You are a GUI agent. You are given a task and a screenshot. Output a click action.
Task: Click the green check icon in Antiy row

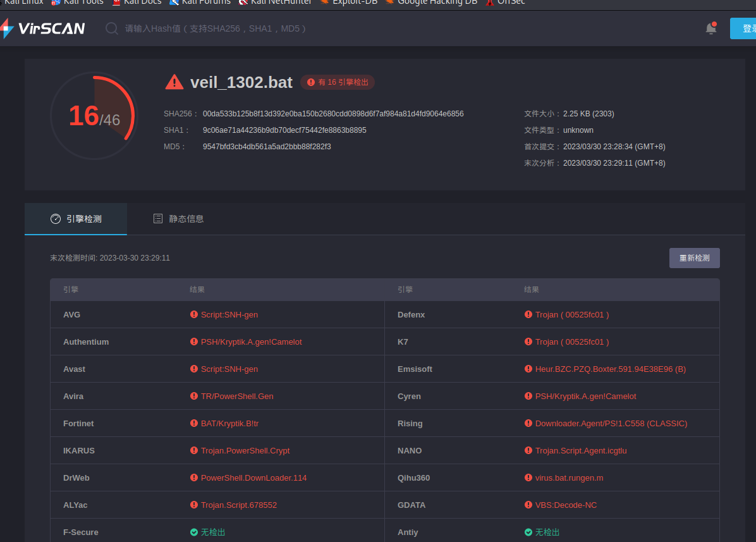[x=528, y=533]
